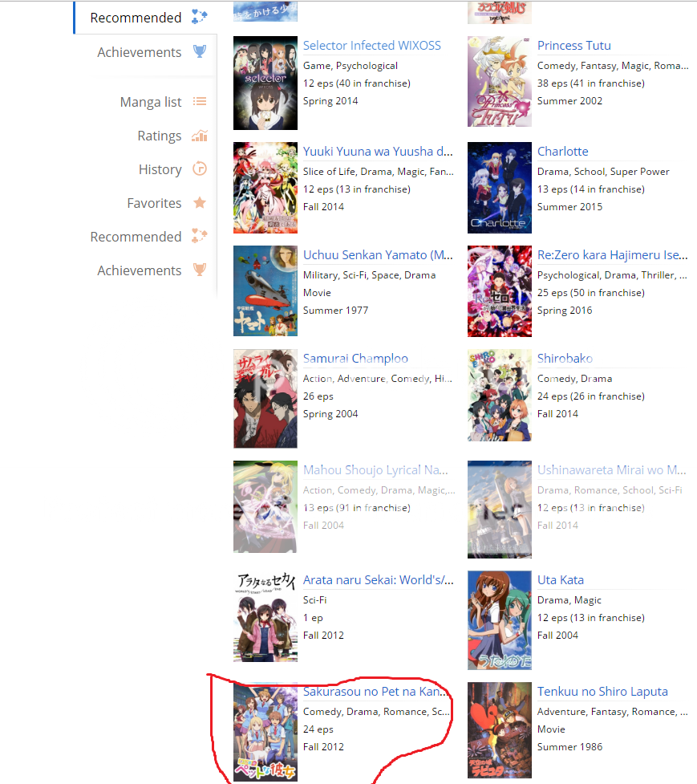Screen dimensions: 697x784
Task: Follow the Charlotte anime link
Action: [562, 152]
